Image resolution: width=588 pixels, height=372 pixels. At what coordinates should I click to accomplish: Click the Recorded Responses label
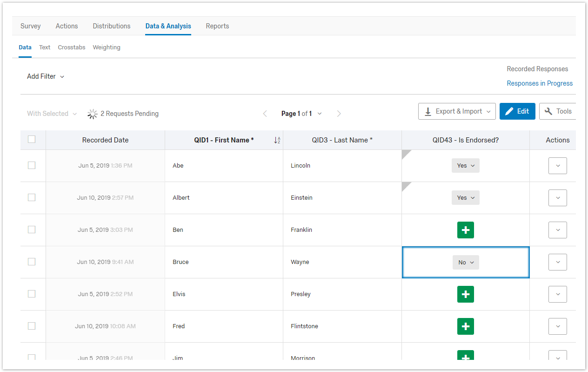[x=537, y=69]
